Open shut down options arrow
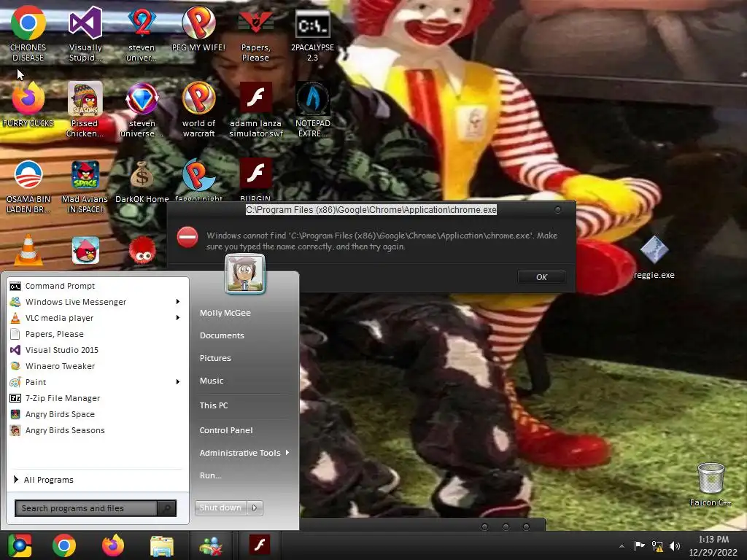The width and height of the screenshot is (747, 560). 255,507
